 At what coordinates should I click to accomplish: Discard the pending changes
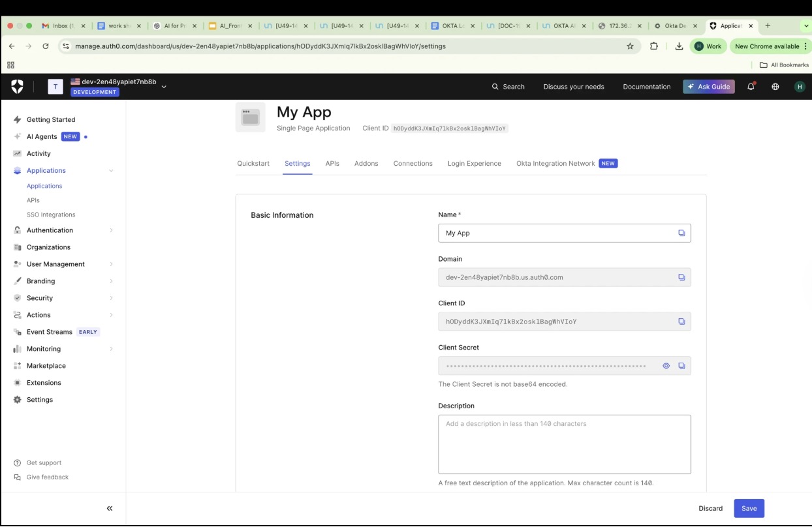(x=710, y=508)
